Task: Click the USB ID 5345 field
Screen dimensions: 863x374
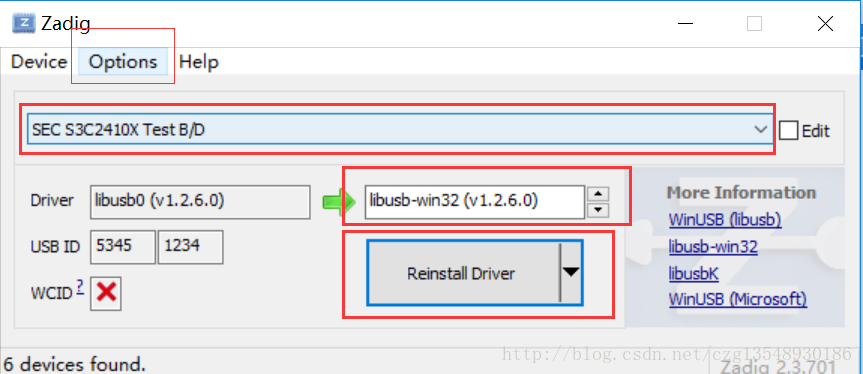Action: (x=123, y=247)
